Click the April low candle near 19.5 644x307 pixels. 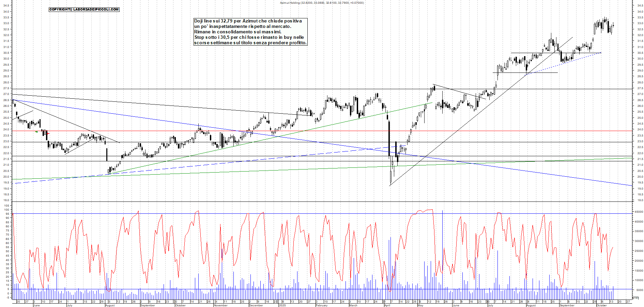[391, 177]
